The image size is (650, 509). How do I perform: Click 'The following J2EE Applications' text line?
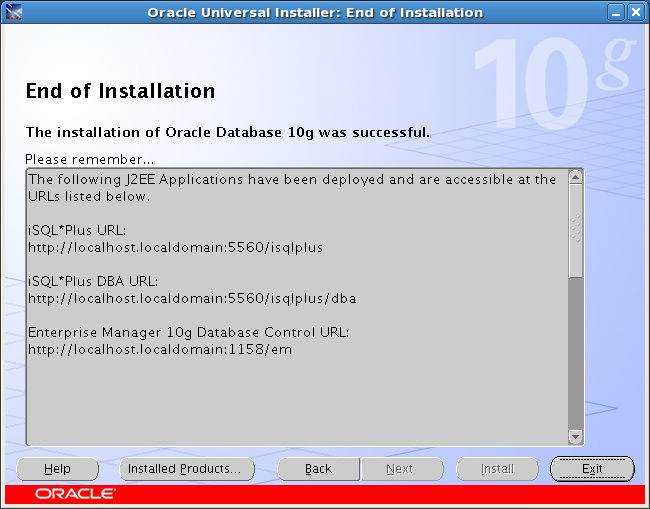coord(292,179)
